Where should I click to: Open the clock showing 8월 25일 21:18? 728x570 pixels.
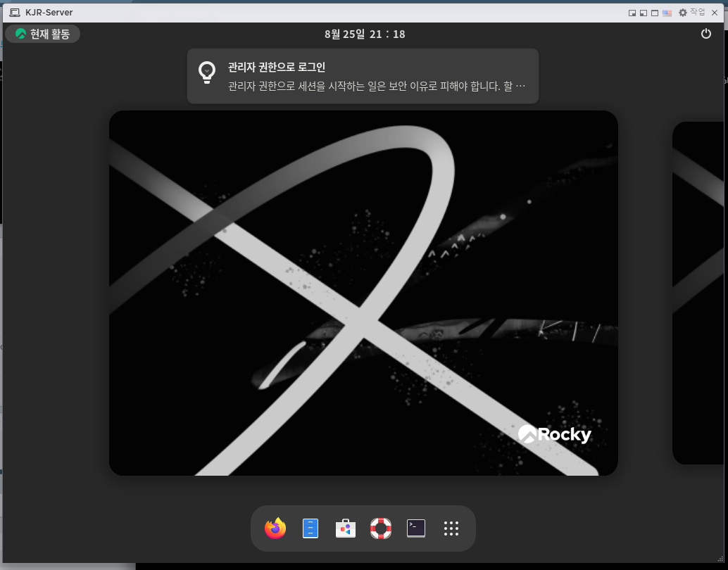point(365,34)
